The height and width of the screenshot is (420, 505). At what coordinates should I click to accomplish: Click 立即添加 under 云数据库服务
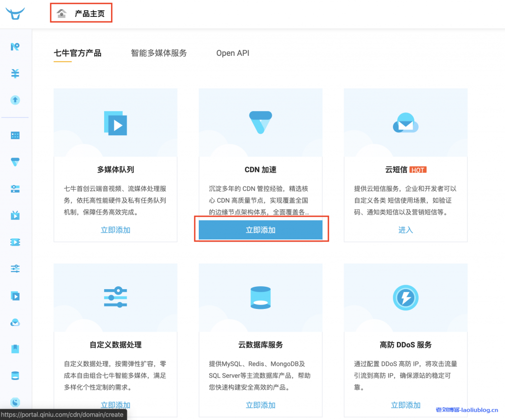pyautogui.click(x=260, y=405)
